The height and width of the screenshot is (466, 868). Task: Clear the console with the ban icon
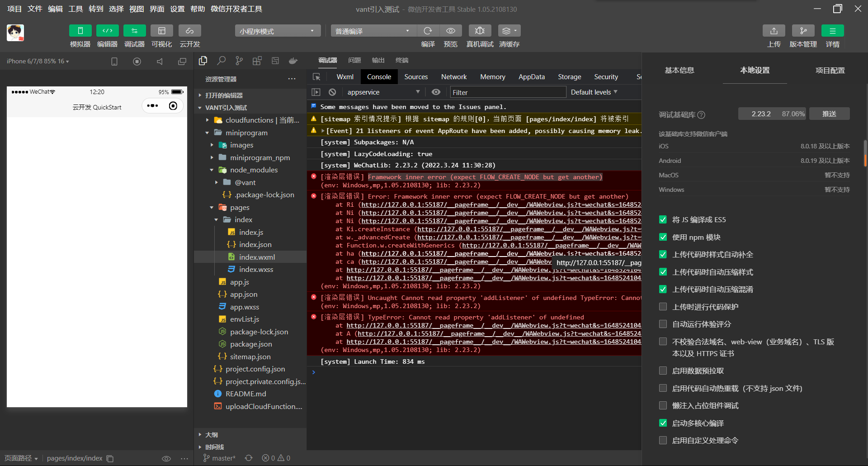click(332, 92)
